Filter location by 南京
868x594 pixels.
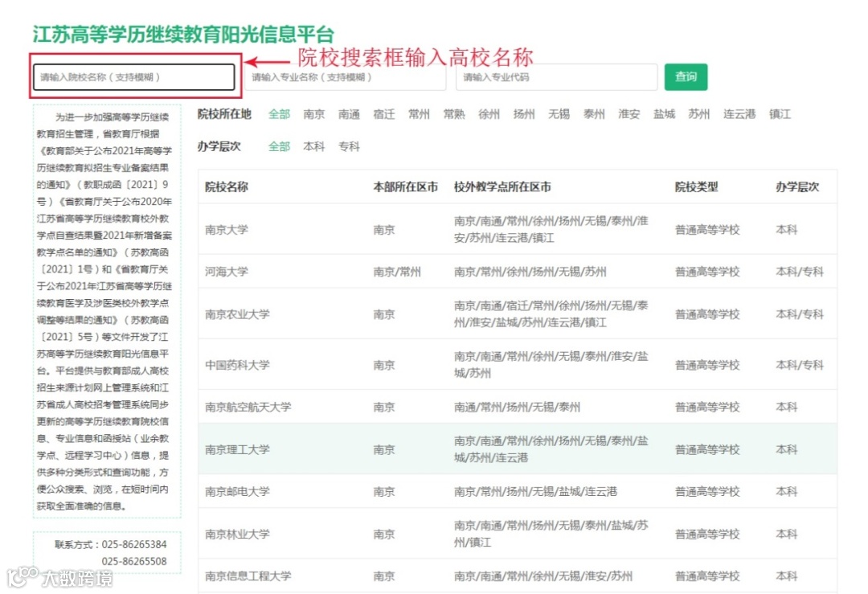(314, 114)
